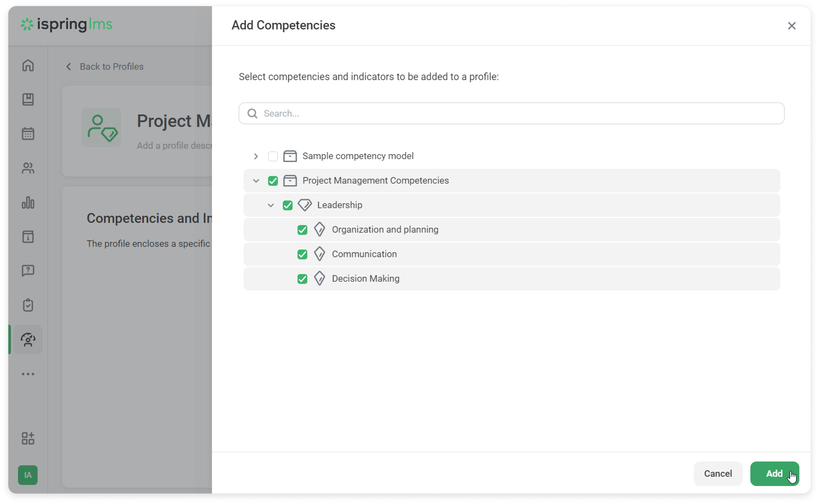Open the Home icon in sidebar
Screen dimensions: 819x504
pyautogui.click(x=28, y=65)
